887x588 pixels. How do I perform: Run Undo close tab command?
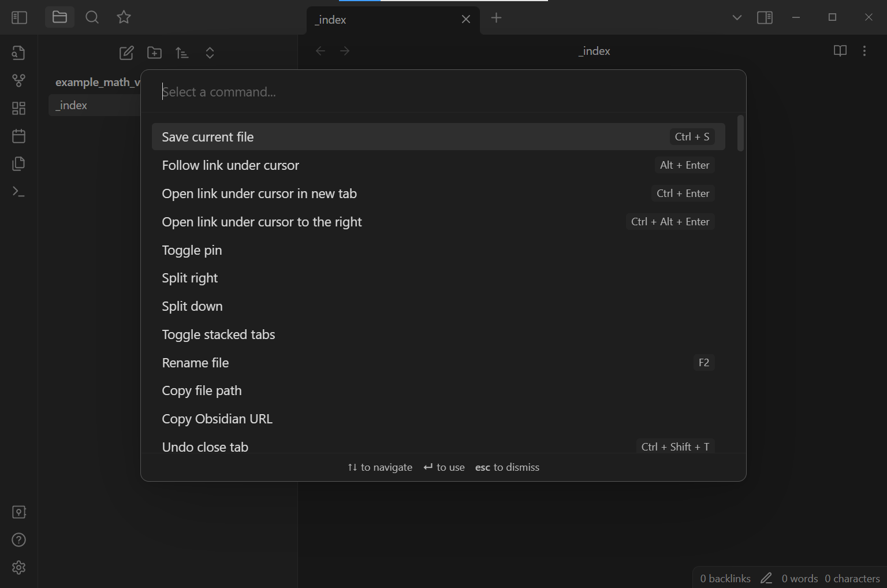438,444
